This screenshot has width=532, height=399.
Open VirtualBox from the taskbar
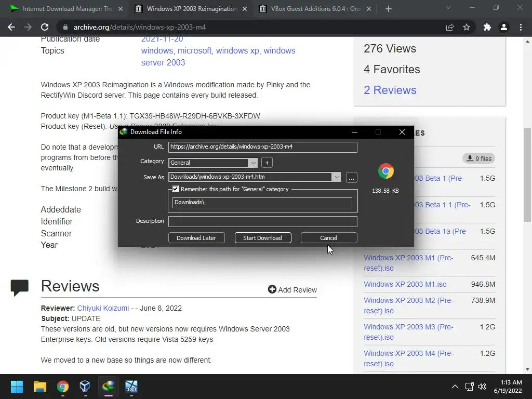tap(85, 387)
